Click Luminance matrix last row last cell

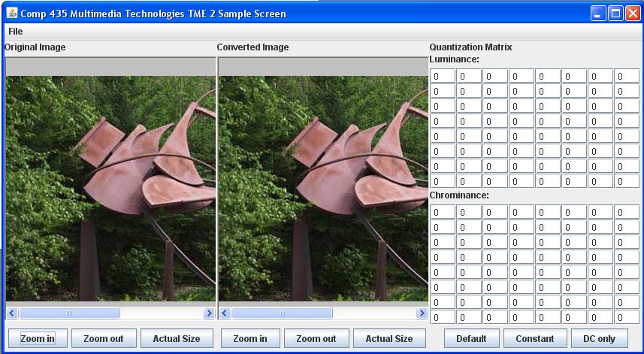[x=627, y=181]
